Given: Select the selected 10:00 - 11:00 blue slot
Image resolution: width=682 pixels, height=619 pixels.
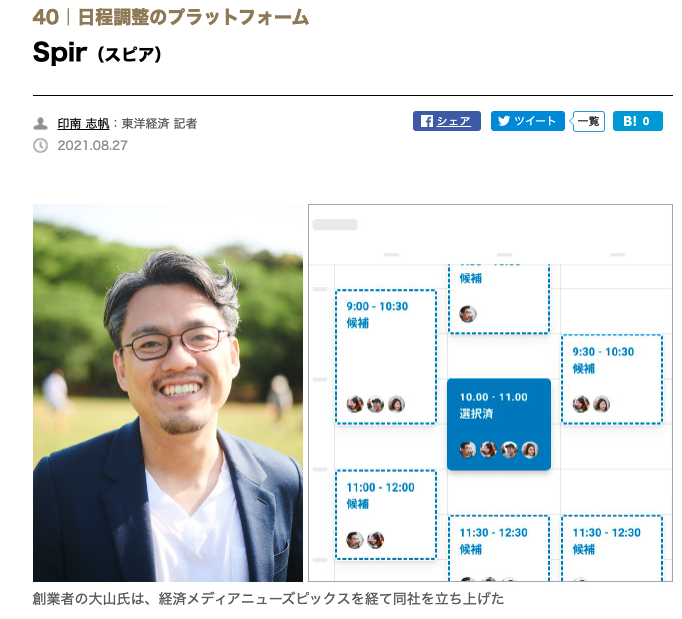Looking at the screenshot, I should click(x=499, y=424).
